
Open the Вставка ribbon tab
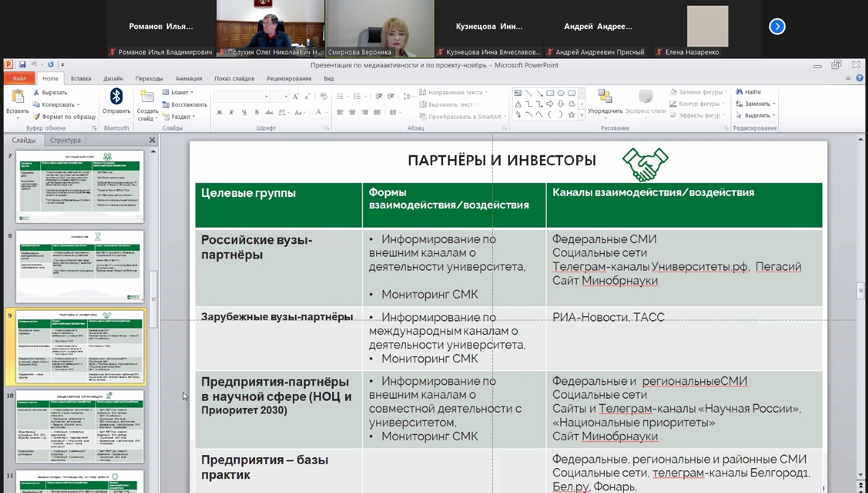point(81,78)
